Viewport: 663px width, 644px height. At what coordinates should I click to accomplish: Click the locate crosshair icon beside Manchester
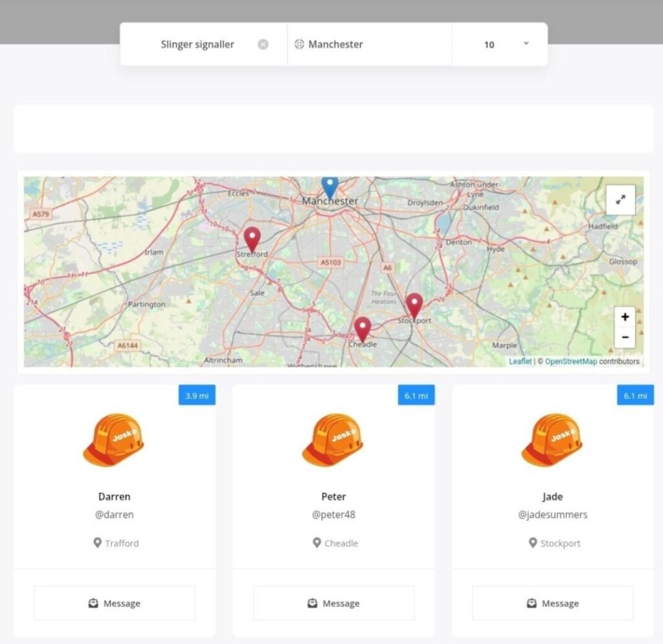298,45
